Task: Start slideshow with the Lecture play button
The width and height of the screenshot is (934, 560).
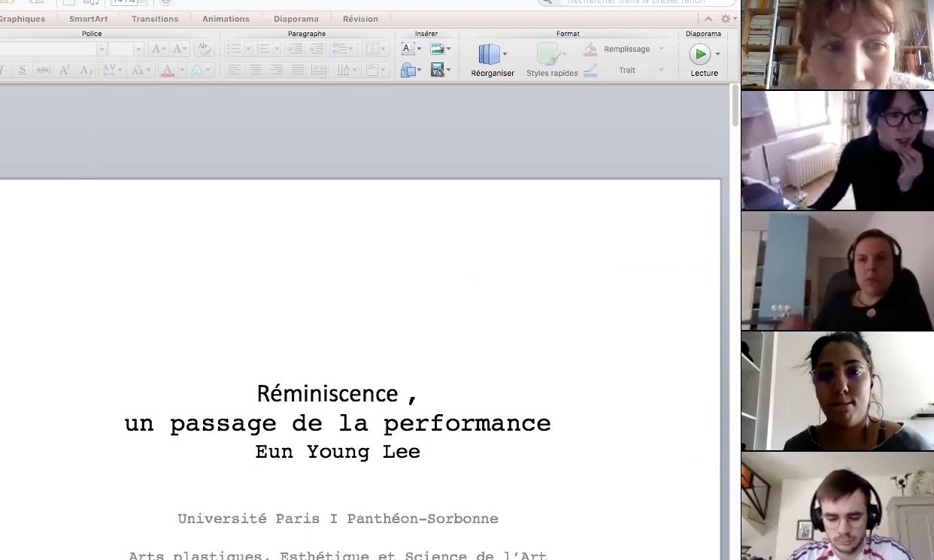Action: (700, 54)
